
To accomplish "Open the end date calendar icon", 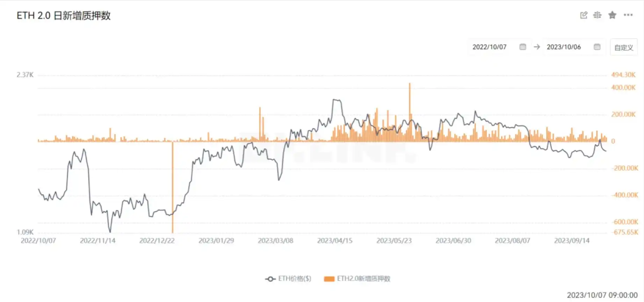I will 597,47.
